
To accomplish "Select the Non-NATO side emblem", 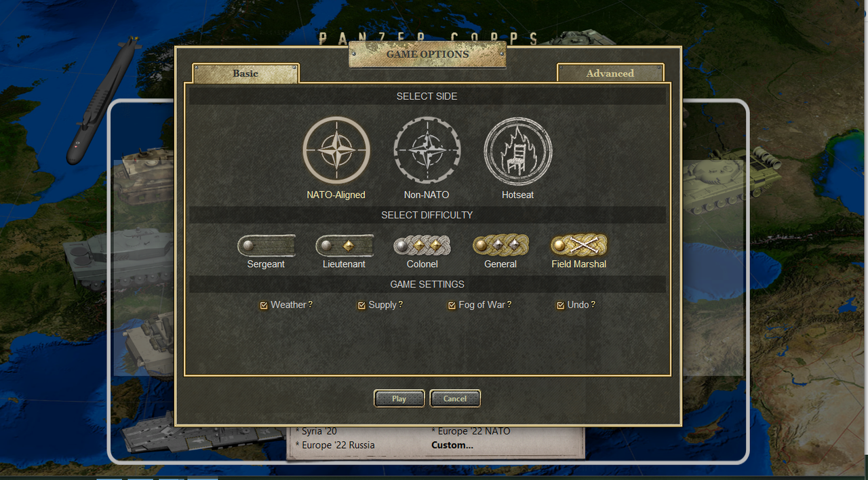I will (x=427, y=151).
